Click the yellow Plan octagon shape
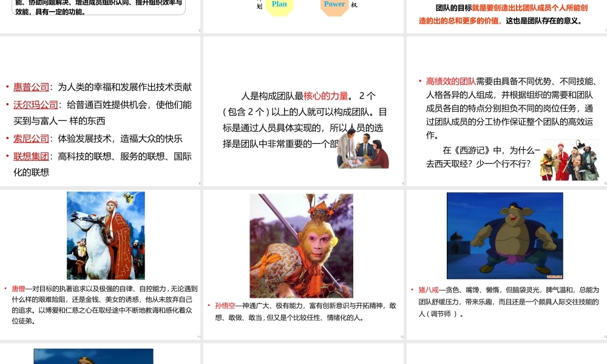This screenshot has width=607, height=364. pyautogui.click(x=279, y=5)
